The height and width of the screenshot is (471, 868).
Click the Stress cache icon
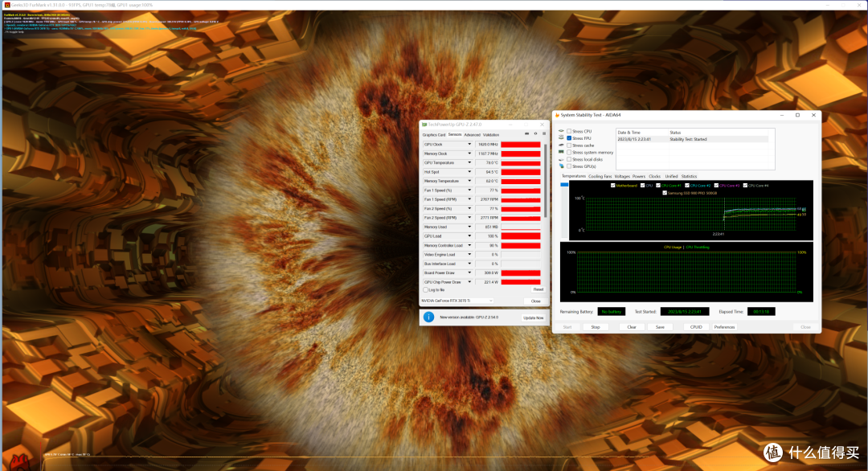coord(561,145)
